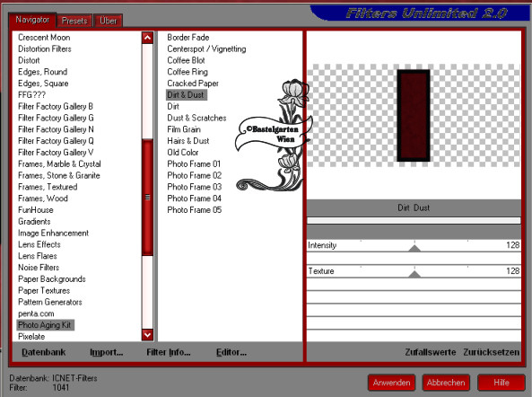Choose the Photo Frame 03 filter
This screenshot has width=532, height=397.
194,187
